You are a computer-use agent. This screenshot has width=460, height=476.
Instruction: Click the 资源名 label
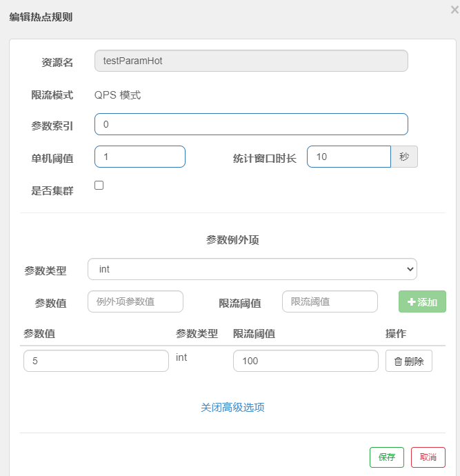tap(57, 63)
